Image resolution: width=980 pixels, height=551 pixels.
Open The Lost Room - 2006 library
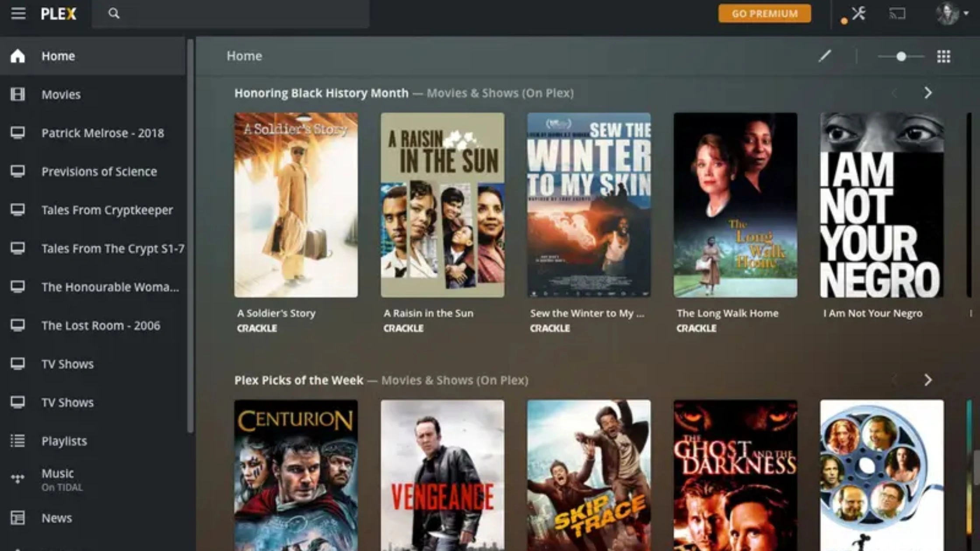[x=101, y=325]
